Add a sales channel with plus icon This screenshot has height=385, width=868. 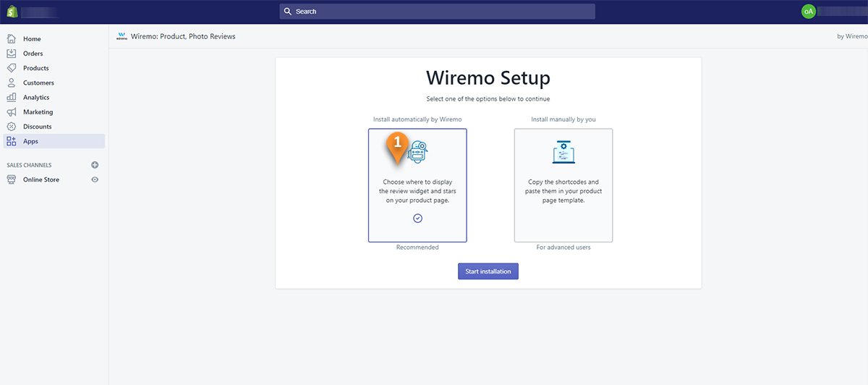95,165
